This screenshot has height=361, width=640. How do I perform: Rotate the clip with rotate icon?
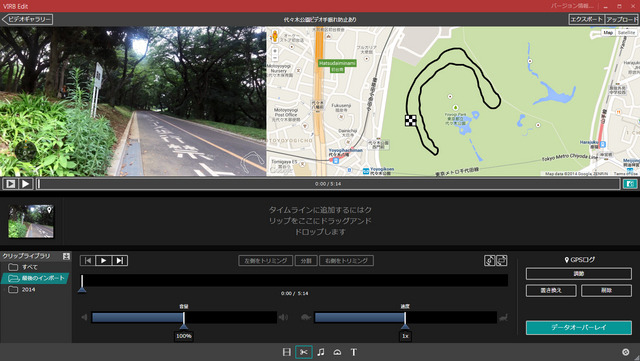489,261
